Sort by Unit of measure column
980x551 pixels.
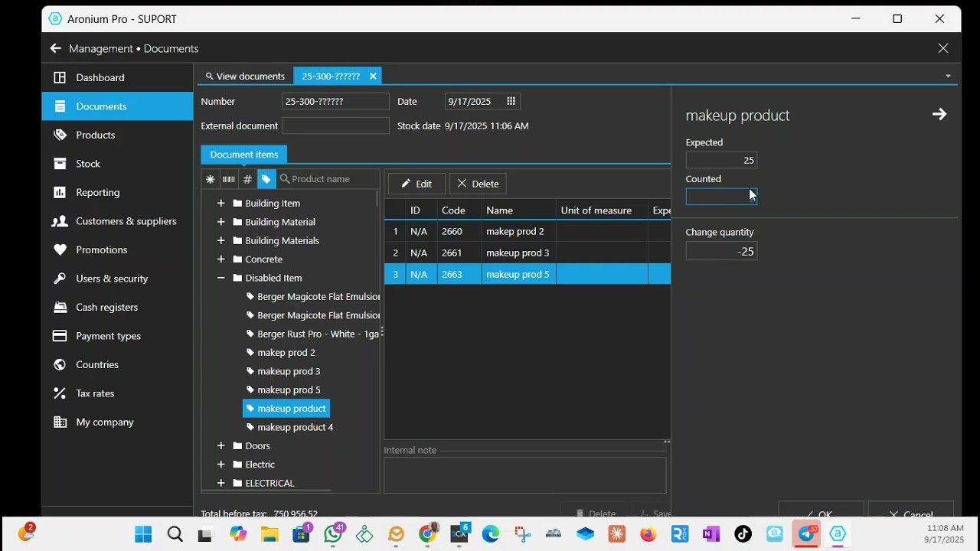point(602,210)
